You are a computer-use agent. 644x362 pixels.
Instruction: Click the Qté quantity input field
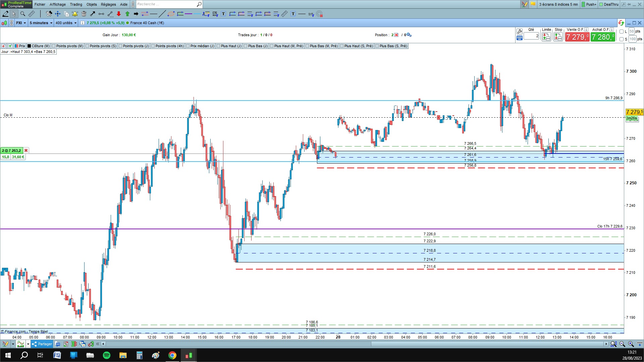(x=531, y=36)
